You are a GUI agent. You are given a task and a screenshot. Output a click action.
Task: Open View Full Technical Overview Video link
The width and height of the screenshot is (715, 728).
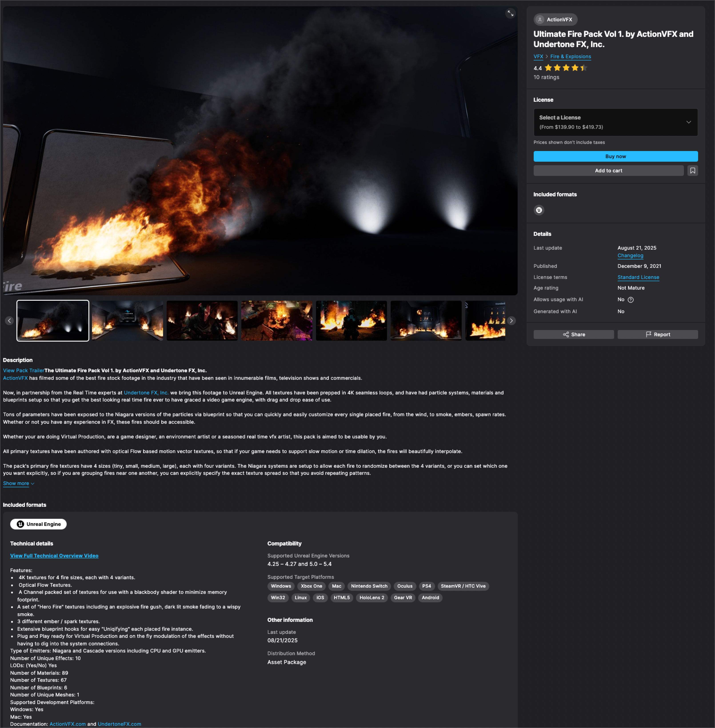tap(54, 556)
